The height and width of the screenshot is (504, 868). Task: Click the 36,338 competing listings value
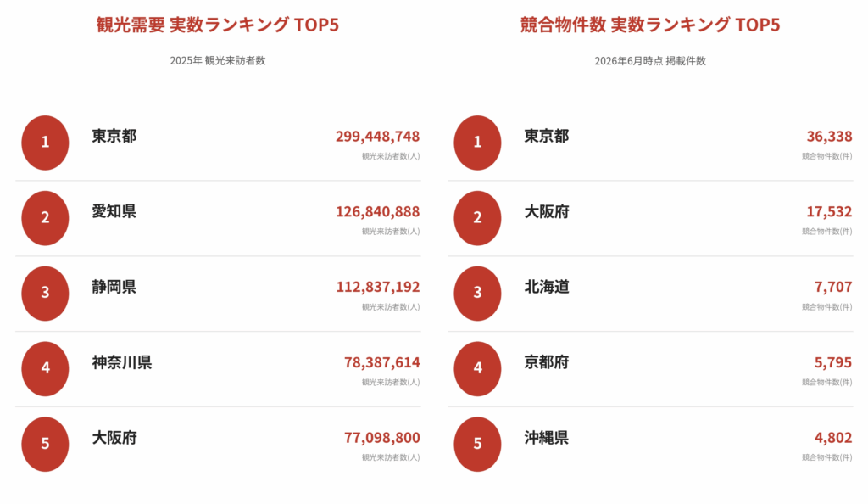(829, 137)
